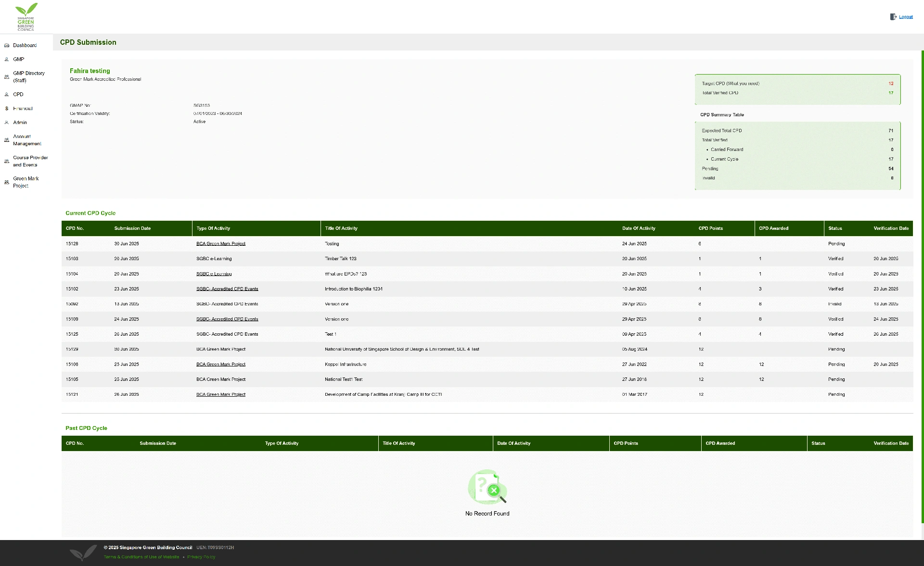Click the GMP Directory (Staff) people icon
The height and width of the screenshot is (566, 924).
point(7,77)
